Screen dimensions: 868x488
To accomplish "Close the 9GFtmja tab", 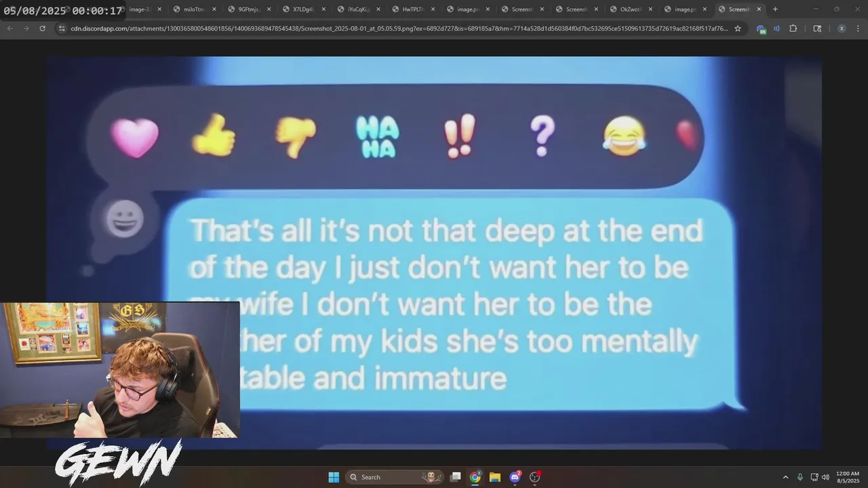I will pos(269,9).
